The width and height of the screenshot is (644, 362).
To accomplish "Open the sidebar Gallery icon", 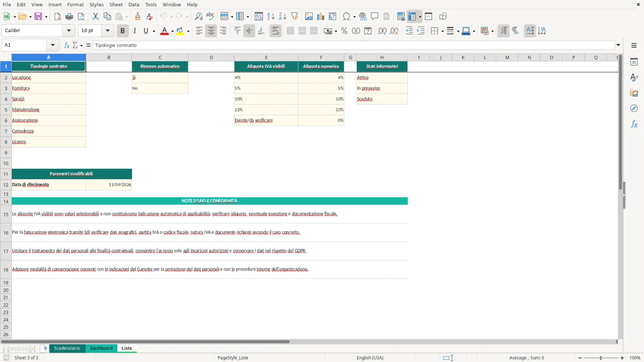I will pos(634,93).
